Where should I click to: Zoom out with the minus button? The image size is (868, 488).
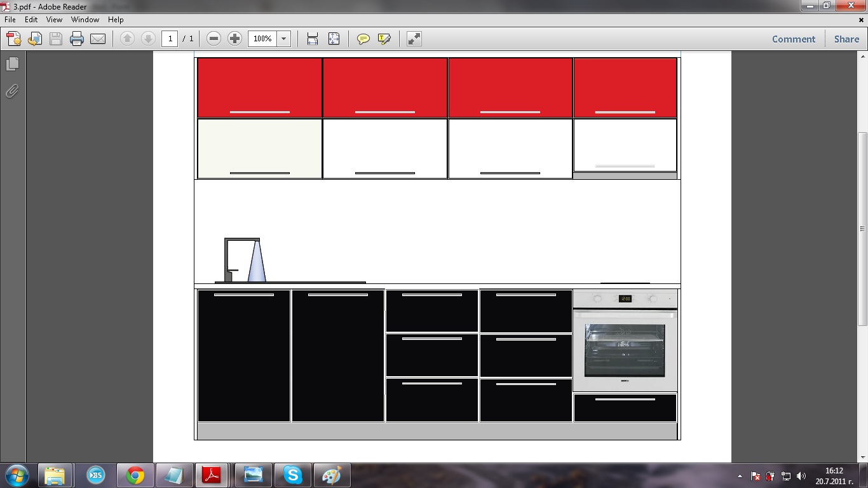[x=214, y=39]
